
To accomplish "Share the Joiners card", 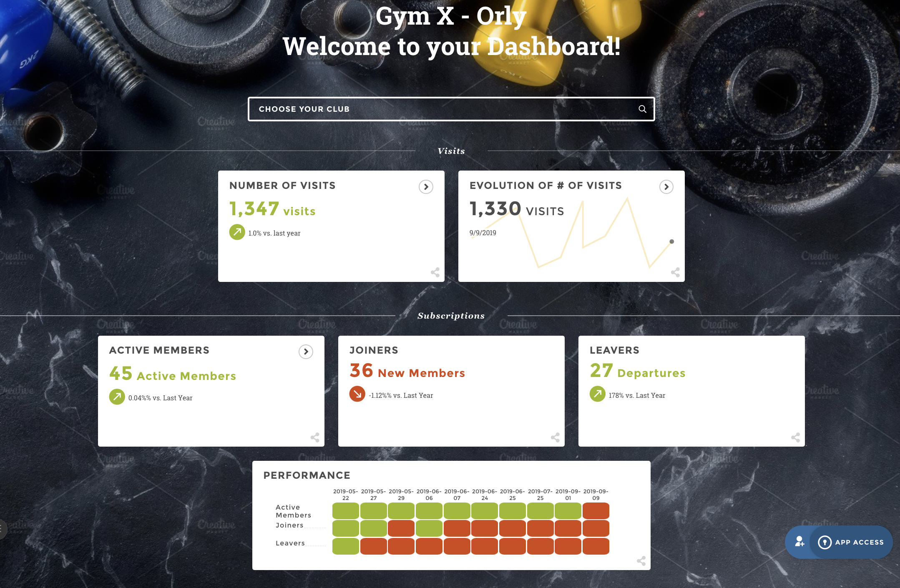I will (x=555, y=437).
